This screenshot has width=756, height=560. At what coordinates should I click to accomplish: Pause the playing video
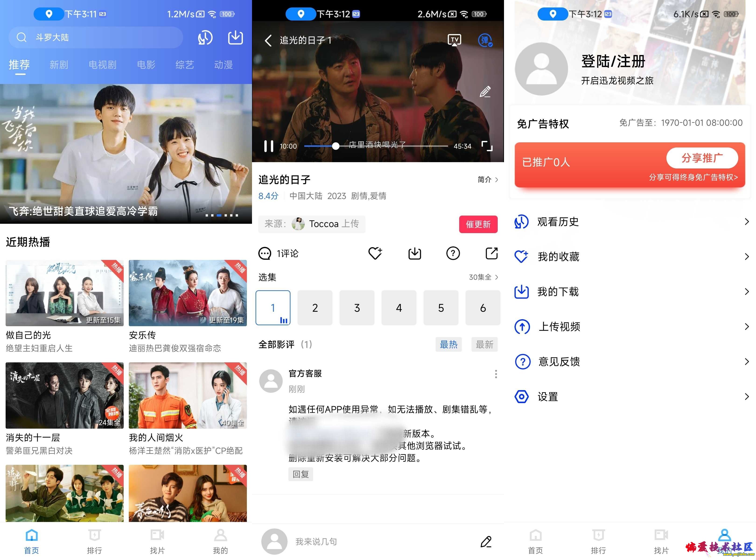(x=269, y=146)
